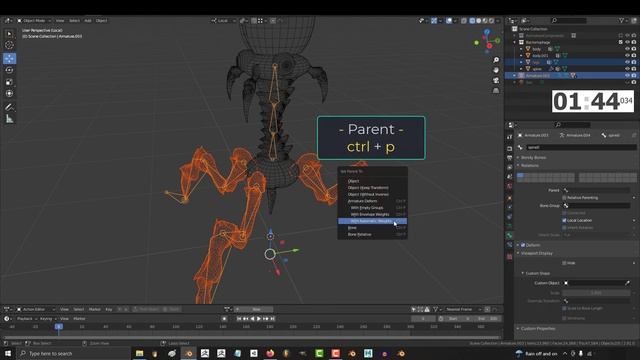Viewport: 640px width, 360px height.
Task: Open the Output properties tab
Action: (x=509, y=158)
